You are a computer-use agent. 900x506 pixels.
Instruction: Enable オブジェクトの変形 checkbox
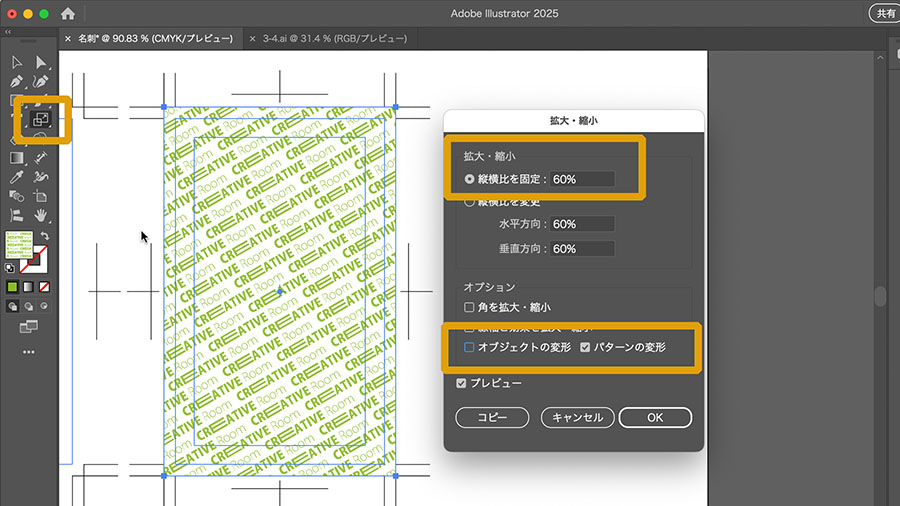coord(469,347)
